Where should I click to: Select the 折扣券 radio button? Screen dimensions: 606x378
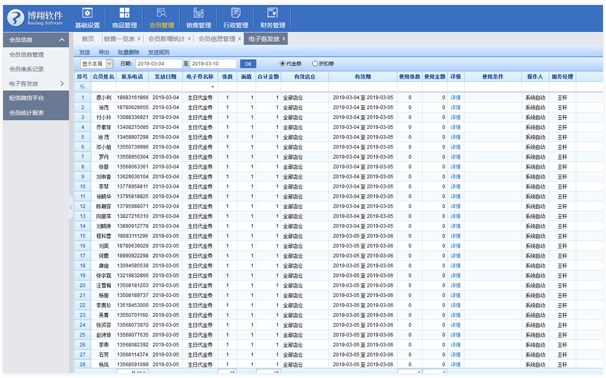(x=315, y=64)
